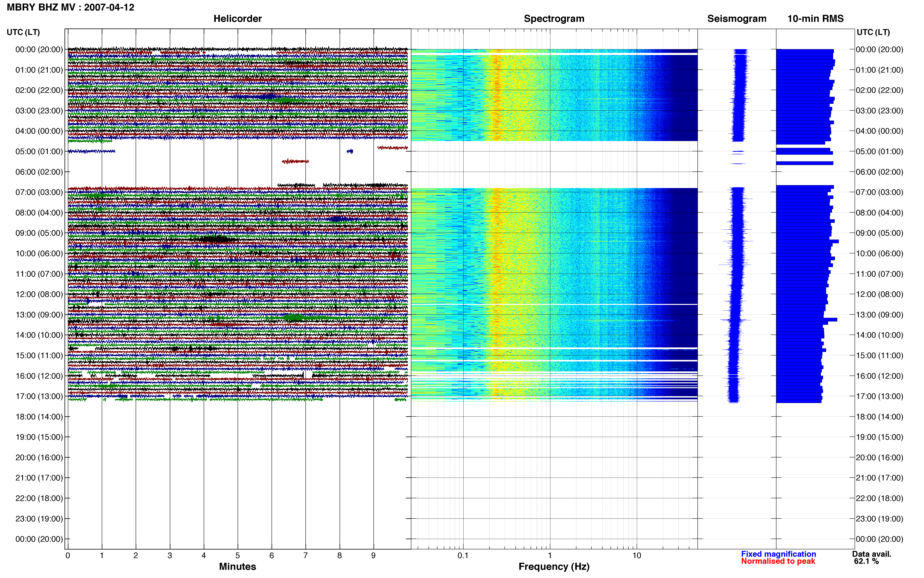924x578 pixels.
Task: Click left time label '14:00 (10:00)'
Action: point(39,335)
